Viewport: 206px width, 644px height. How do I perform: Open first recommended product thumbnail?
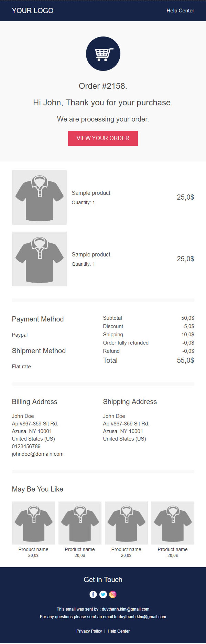[x=34, y=523]
